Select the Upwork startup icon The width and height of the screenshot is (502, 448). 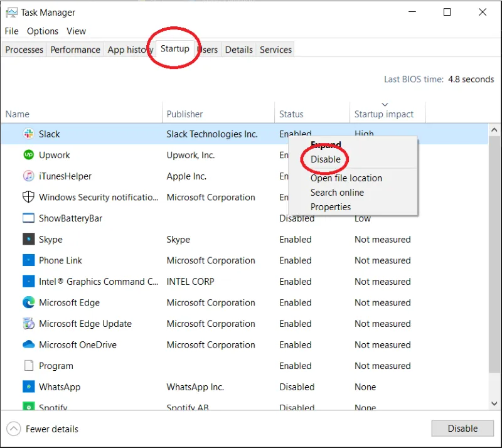pos(28,155)
